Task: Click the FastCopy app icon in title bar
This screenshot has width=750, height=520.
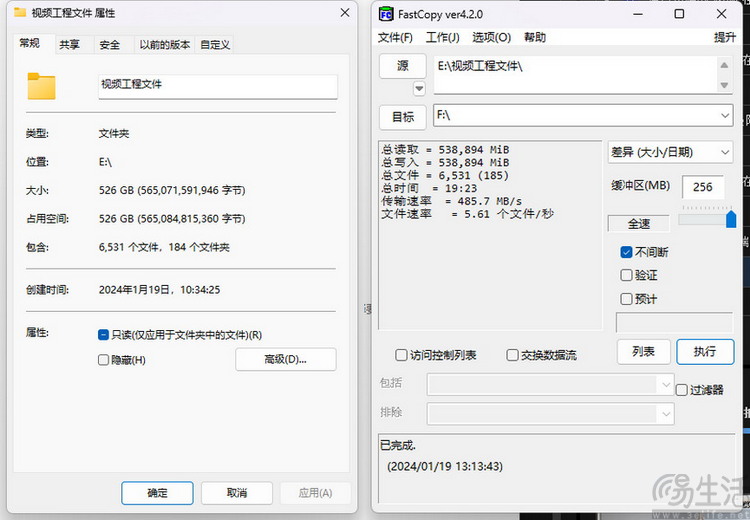Action: click(x=386, y=14)
